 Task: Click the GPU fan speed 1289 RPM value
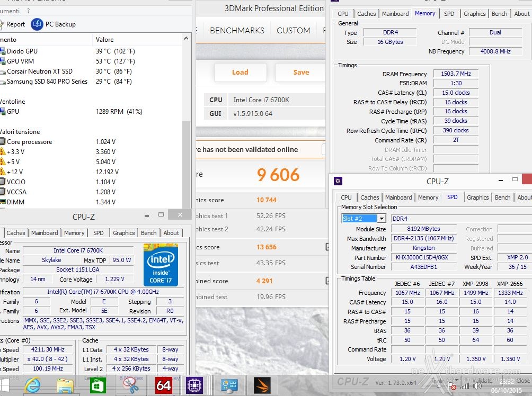pyautogui.click(x=119, y=112)
